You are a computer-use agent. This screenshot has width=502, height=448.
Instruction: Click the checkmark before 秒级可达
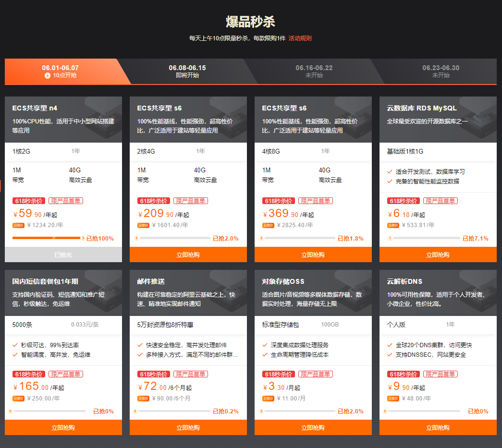(x=15, y=345)
